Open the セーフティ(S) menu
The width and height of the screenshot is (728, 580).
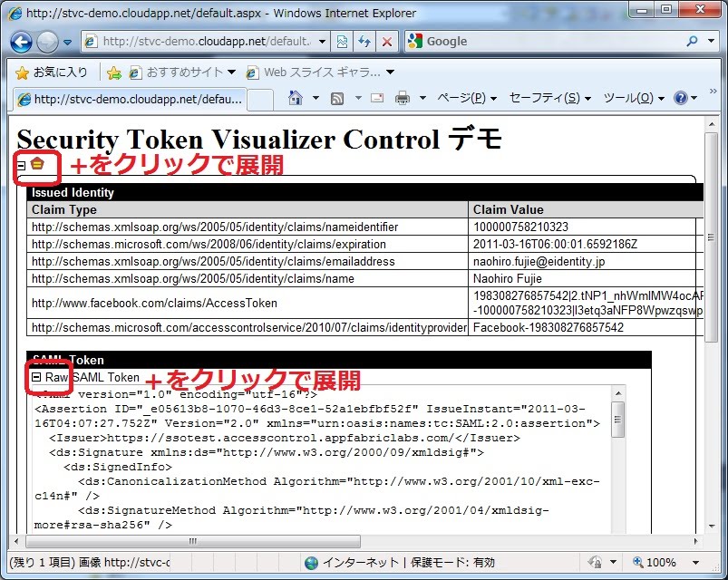tap(549, 98)
